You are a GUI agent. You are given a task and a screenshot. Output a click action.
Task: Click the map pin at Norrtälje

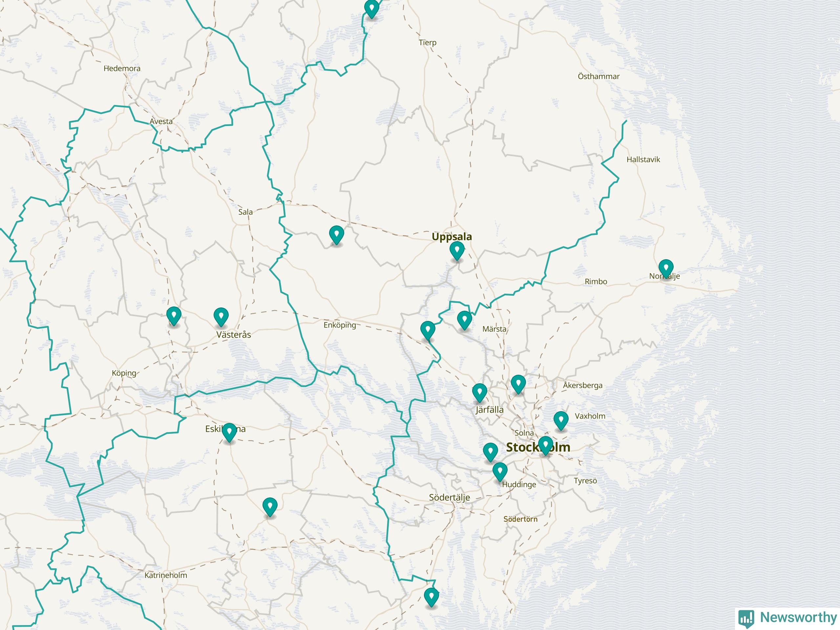click(x=666, y=268)
